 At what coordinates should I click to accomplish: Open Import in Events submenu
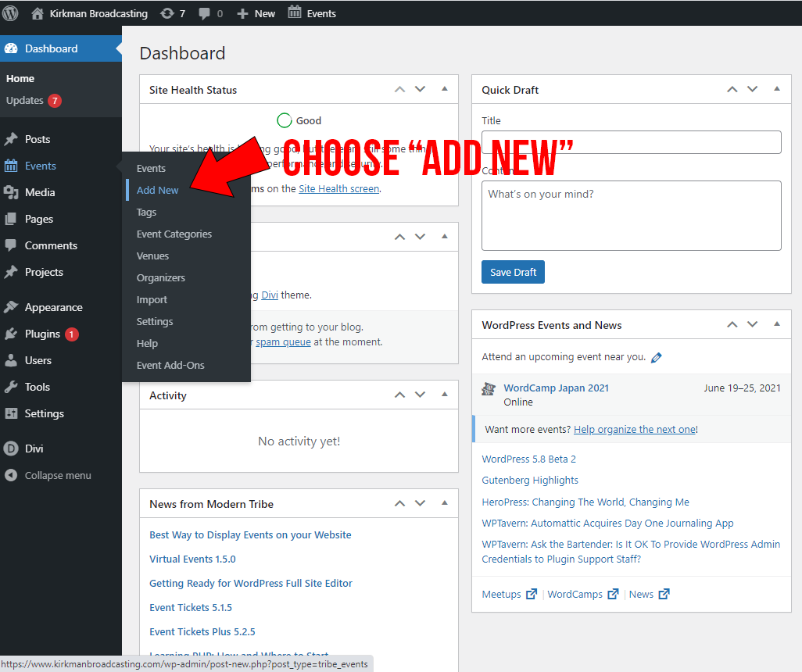pos(152,300)
